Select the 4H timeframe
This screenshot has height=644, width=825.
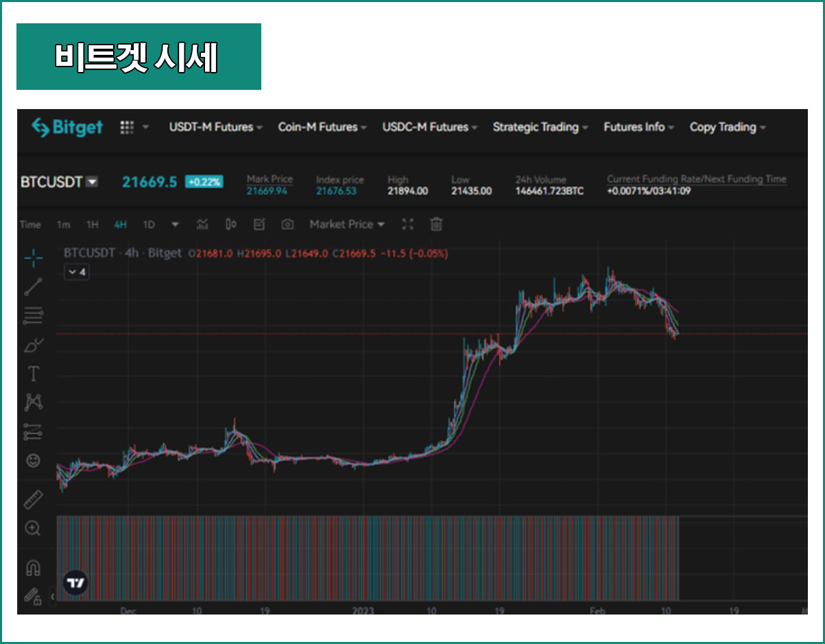pyautogui.click(x=121, y=224)
